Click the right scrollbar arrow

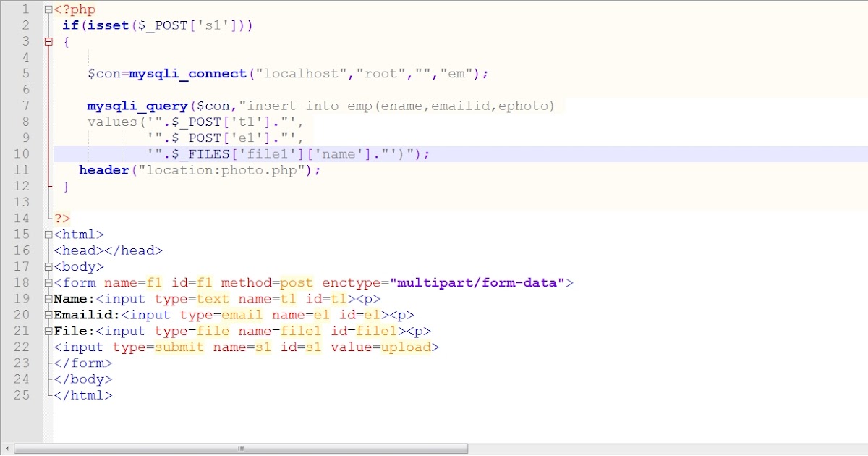(862, 449)
